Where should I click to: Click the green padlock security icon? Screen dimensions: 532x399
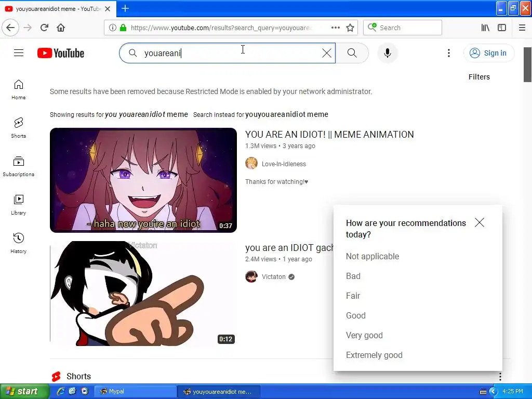[x=123, y=28]
